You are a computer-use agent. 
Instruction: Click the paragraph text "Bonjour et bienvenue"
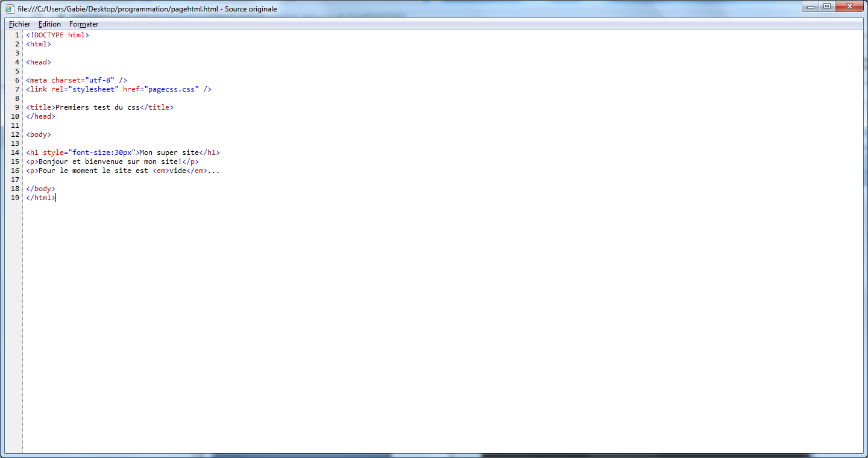(x=84, y=162)
